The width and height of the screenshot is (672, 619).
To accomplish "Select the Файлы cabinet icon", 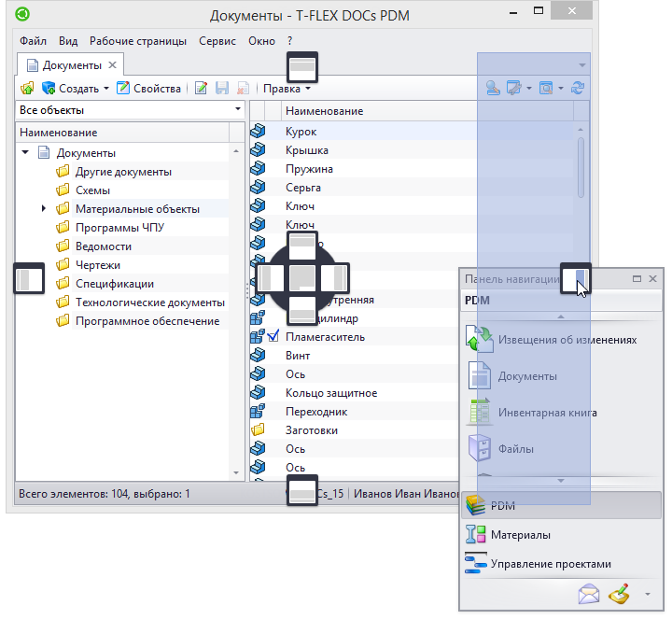I will 479,448.
